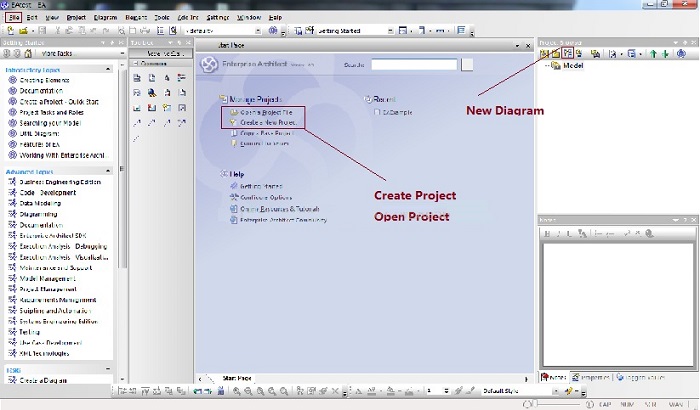
Task: Click the Print toolbar icon
Action: click(x=145, y=30)
